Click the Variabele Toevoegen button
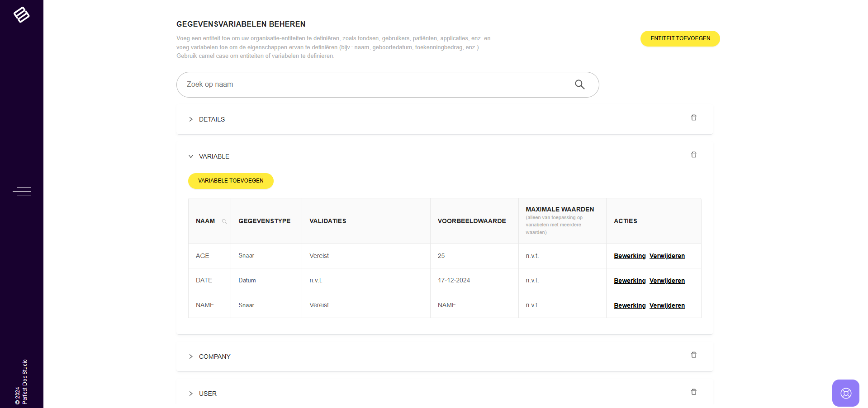 pyautogui.click(x=231, y=181)
